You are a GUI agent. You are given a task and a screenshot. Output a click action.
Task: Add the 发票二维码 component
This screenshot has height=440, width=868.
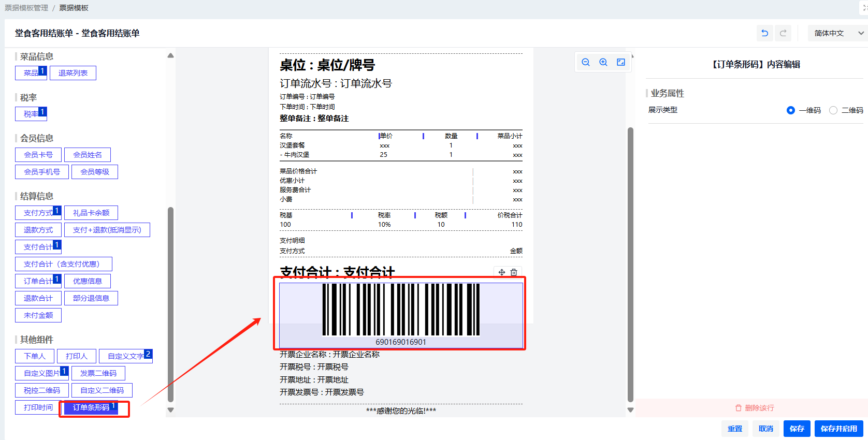coord(98,373)
